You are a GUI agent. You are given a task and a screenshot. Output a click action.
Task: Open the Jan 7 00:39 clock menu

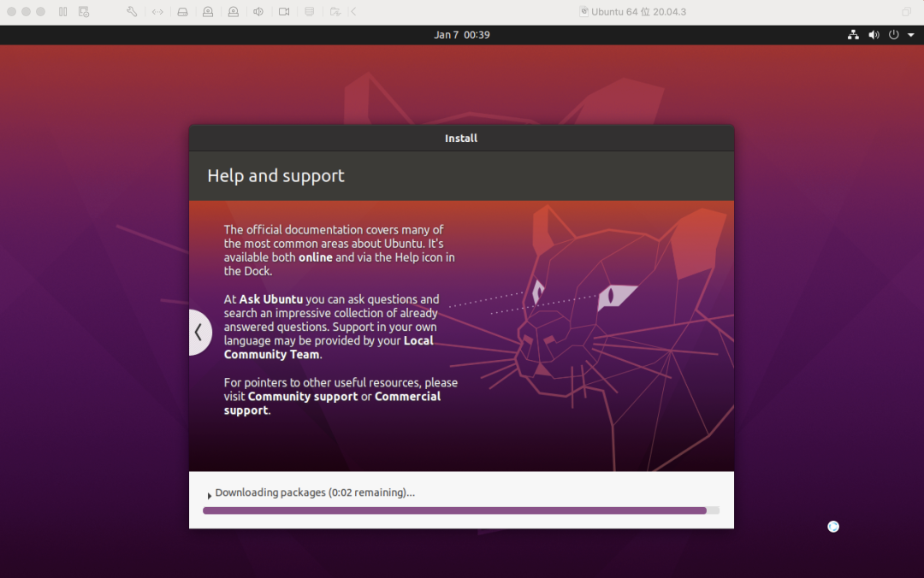[461, 35]
